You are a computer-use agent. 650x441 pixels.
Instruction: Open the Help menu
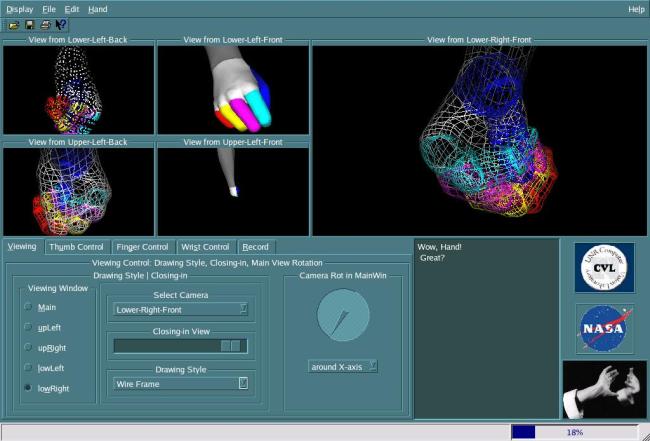pyautogui.click(x=636, y=9)
